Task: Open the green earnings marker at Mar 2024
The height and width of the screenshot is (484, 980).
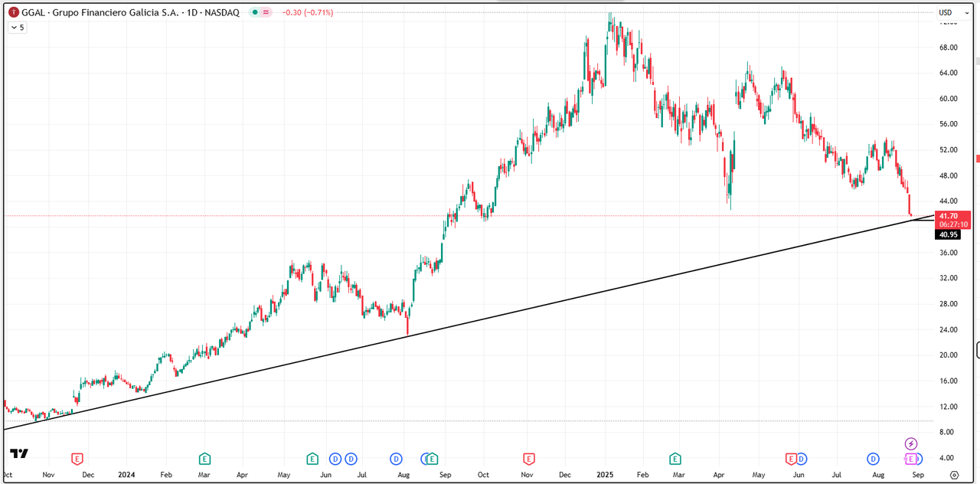Action: [x=204, y=459]
